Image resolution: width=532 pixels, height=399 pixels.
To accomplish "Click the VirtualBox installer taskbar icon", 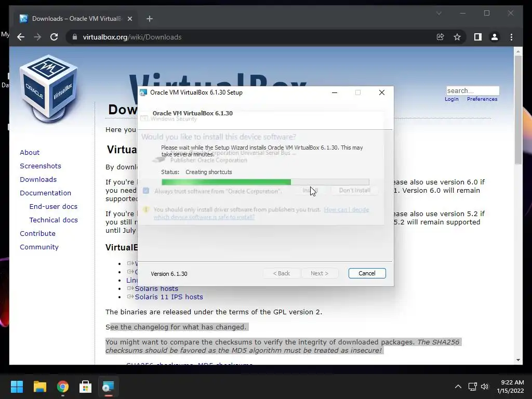I will point(109,387).
